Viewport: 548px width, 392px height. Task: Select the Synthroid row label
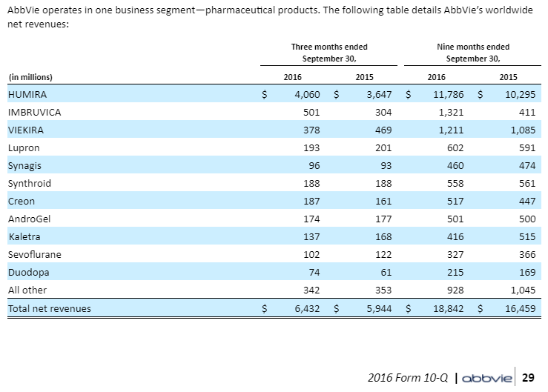tap(30, 184)
